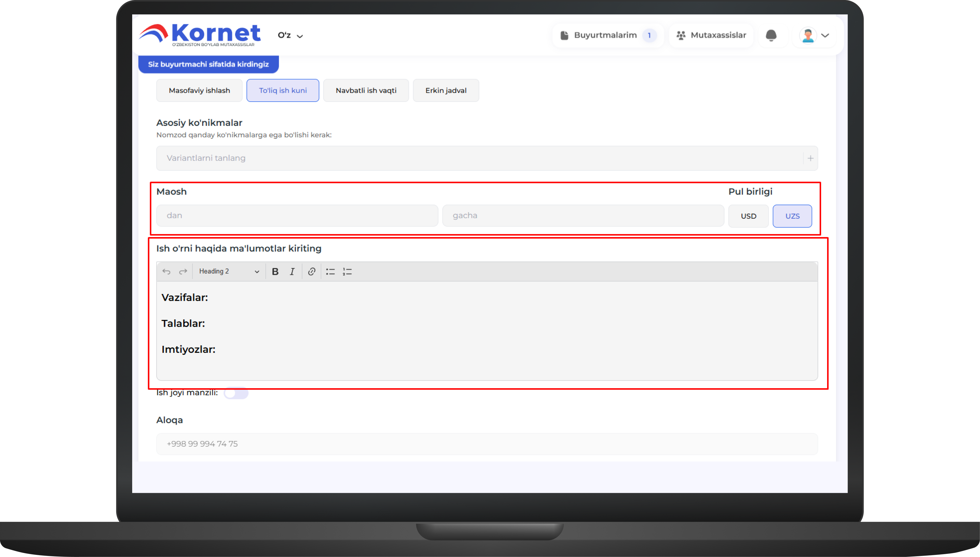Image resolution: width=980 pixels, height=557 pixels.
Task: Choose Masofaviy ishlash work type
Action: 199,91
